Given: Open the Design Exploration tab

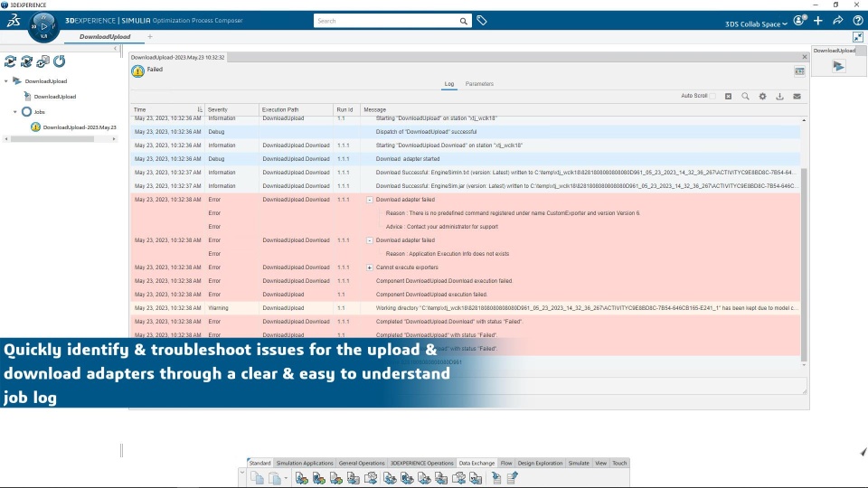Looking at the screenshot, I should click(540, 463).
